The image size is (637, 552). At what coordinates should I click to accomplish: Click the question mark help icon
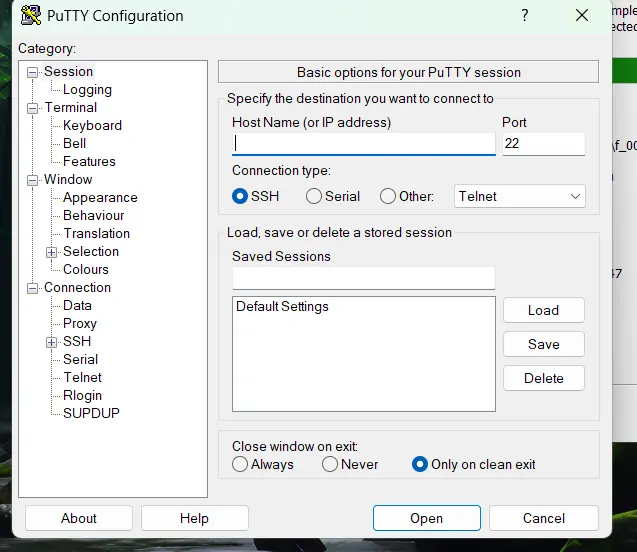[x=525, y=15]
